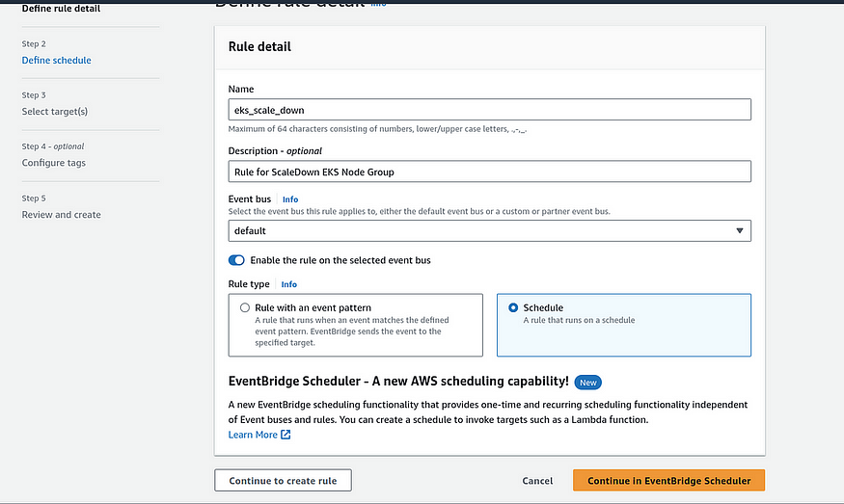Click Continue to create rule button
This screenshot has width=844, height=504.
coord(283,480)
